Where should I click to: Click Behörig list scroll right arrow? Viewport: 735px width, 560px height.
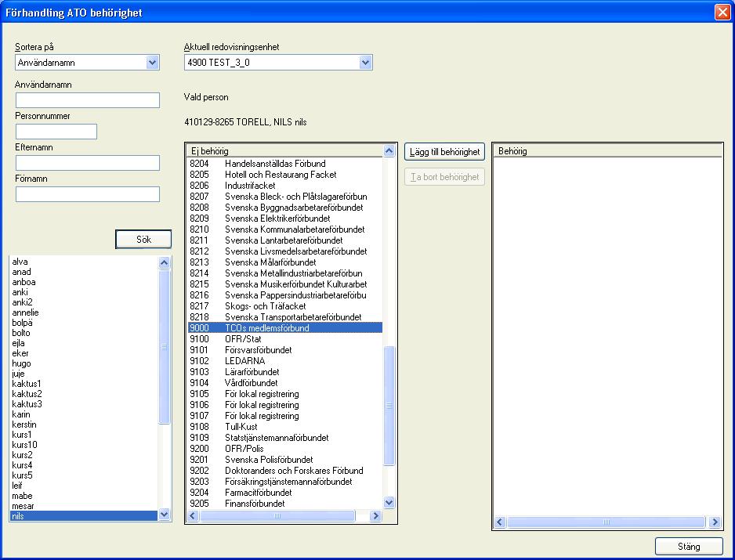coord(715,522)
